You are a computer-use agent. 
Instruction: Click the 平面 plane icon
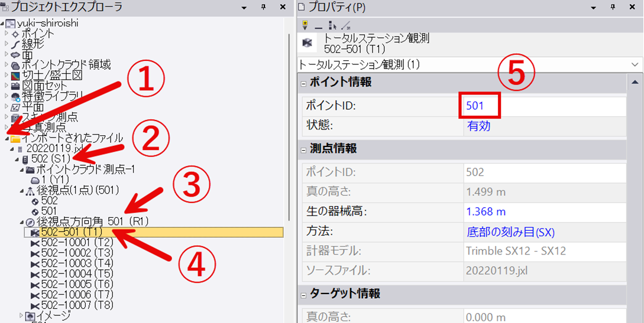click(15, 107)
